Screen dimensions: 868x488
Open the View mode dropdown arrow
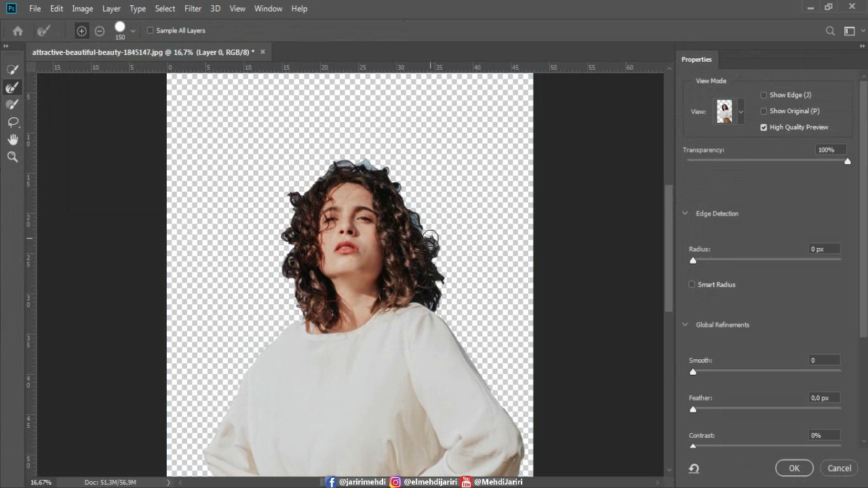[x=741, y=112]
